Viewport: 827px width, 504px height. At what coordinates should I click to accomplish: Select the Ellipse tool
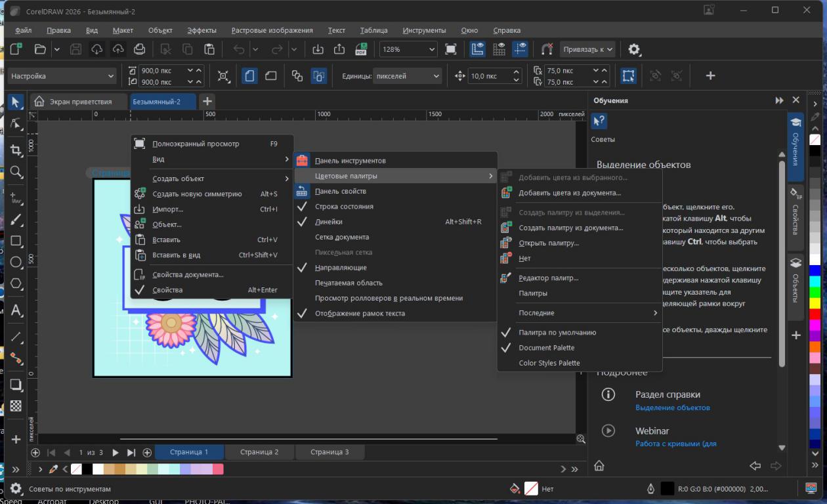[16, 262]
